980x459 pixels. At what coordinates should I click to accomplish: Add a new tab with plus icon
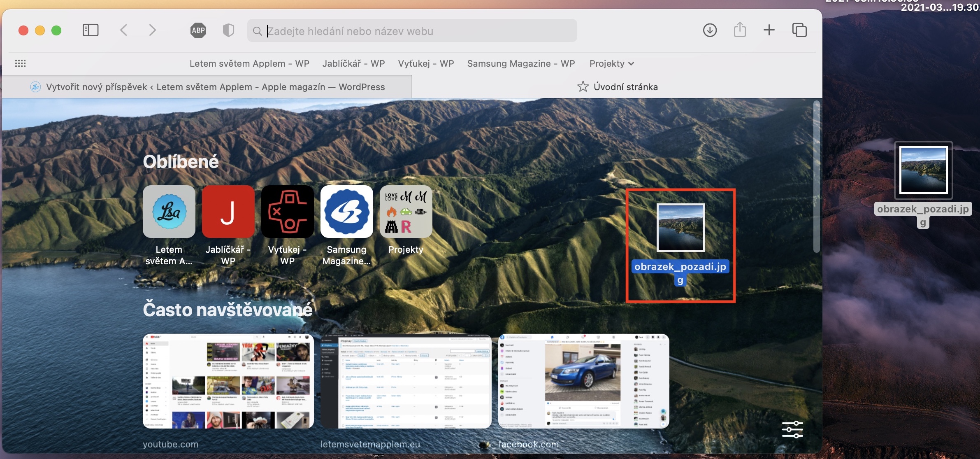pos(769,30)
